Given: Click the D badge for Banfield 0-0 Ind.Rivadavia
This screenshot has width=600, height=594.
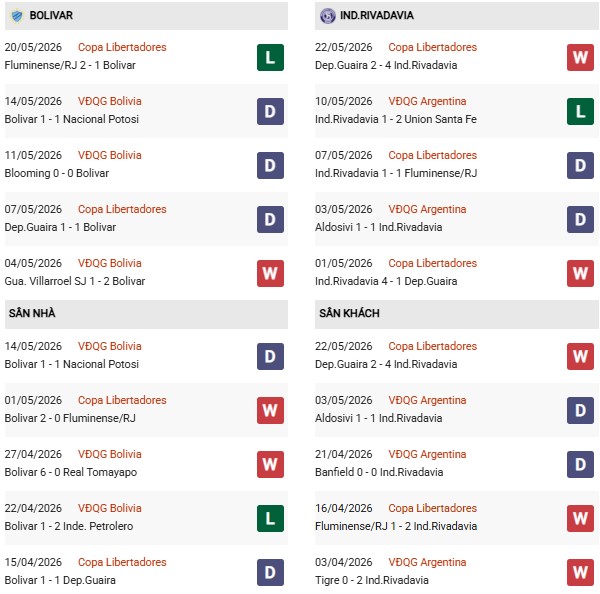Looking at the screenshot, I should click(x=580, y=464).
